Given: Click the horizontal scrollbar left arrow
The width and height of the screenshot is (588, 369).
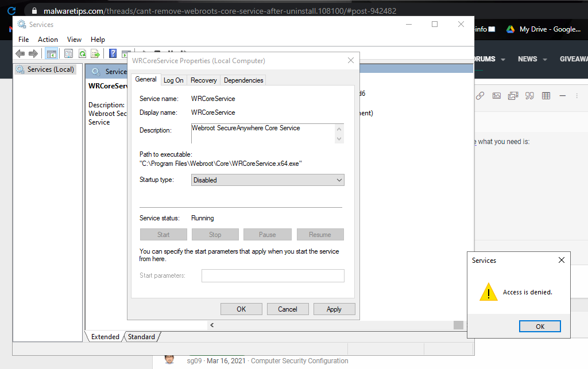Looking at the screenshot, I should [x=212, y=325].
